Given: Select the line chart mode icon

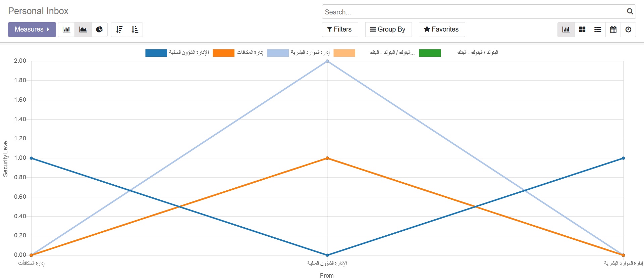Looking at the screenshot, I should (x=83, y=30).
